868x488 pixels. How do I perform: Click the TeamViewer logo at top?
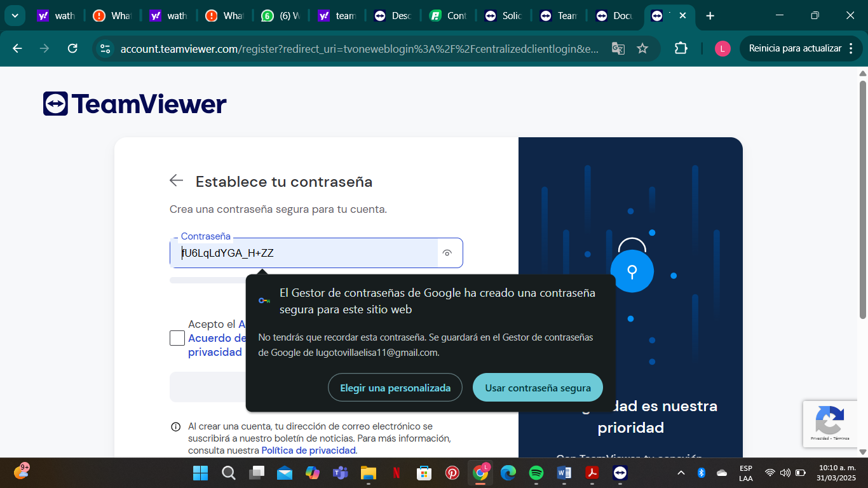135,104
